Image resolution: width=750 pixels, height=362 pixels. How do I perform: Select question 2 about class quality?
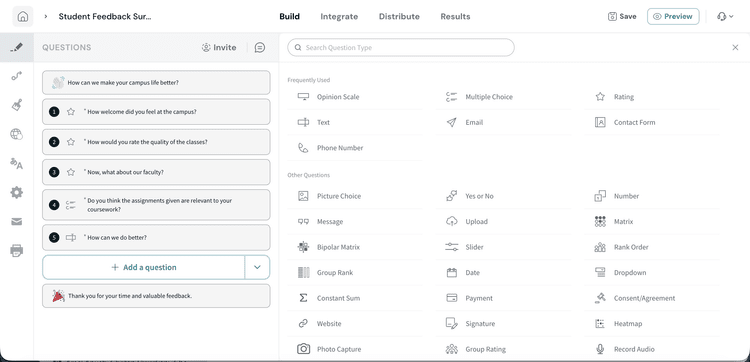coord(156,142)
